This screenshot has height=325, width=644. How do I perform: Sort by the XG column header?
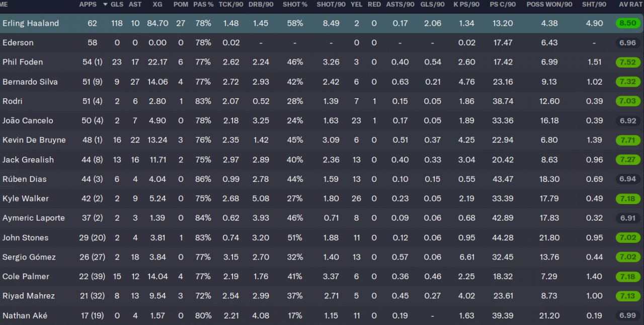tap(157, 5)
